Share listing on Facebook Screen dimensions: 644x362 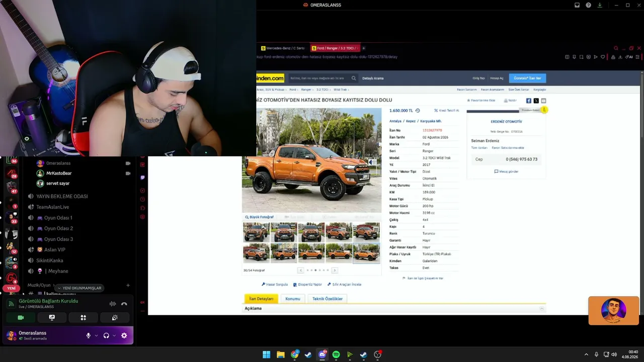click(529, 101)
